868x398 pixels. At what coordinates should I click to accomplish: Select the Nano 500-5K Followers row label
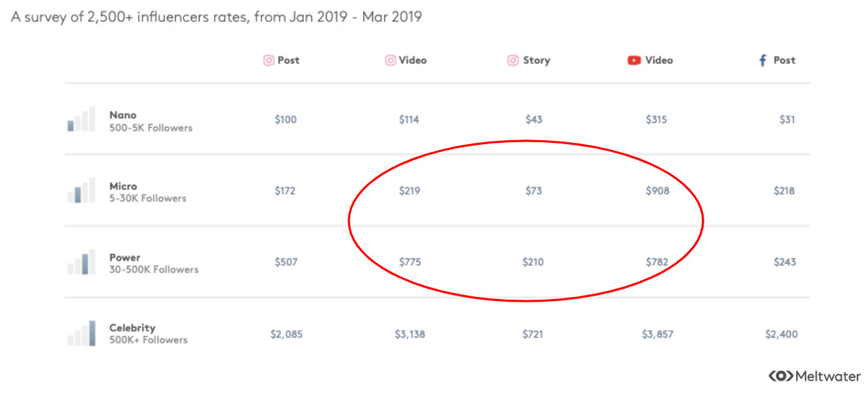150,121
